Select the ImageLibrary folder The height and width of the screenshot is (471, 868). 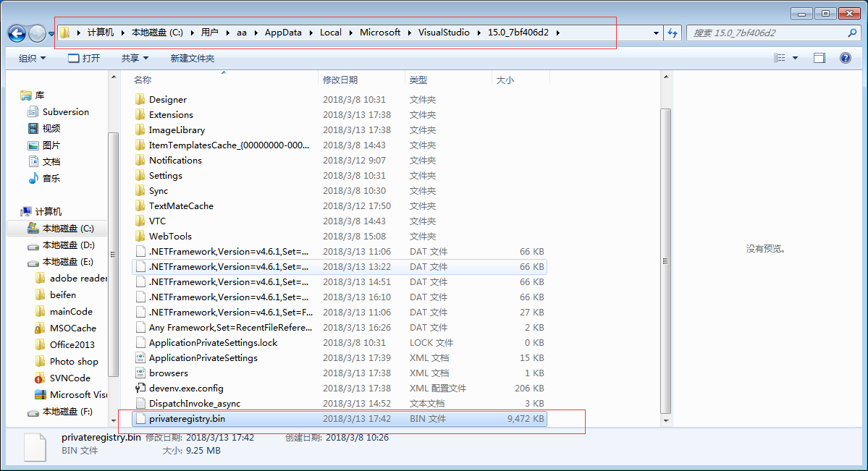click(x=177, y=130)
